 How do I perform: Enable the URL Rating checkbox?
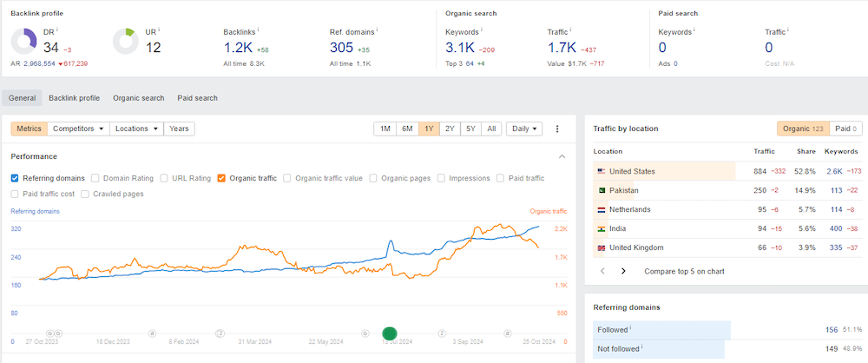[x=164, y=178]
